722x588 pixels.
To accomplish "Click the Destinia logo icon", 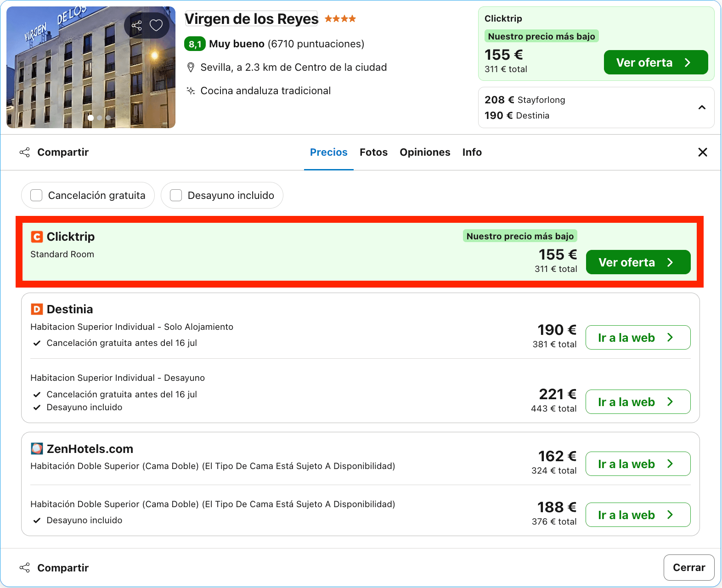I will [x=37, y=309].
